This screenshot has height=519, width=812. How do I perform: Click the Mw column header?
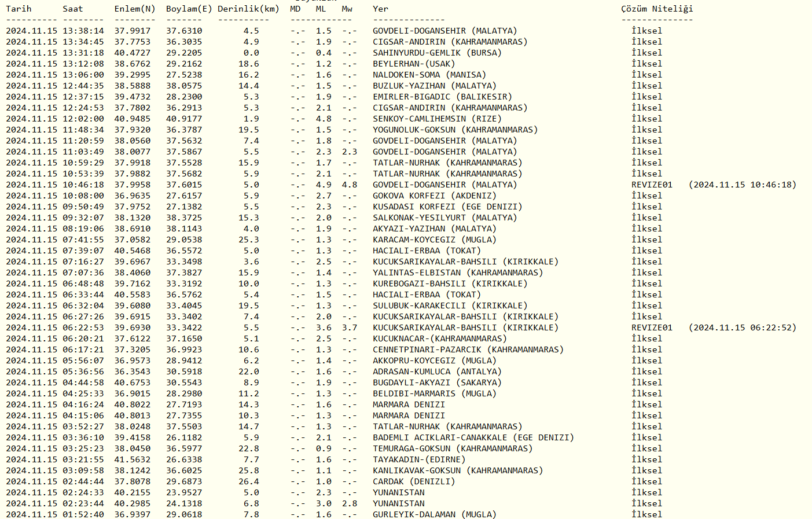[x=347, y=9]
